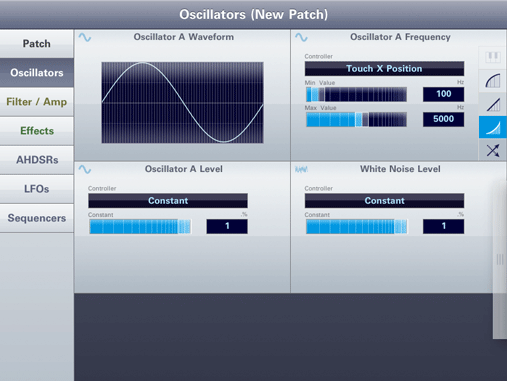This screenshot has height=381, width=507.
Task: Open the Touch X Position controller selector
Action: [x=384, y=68]
